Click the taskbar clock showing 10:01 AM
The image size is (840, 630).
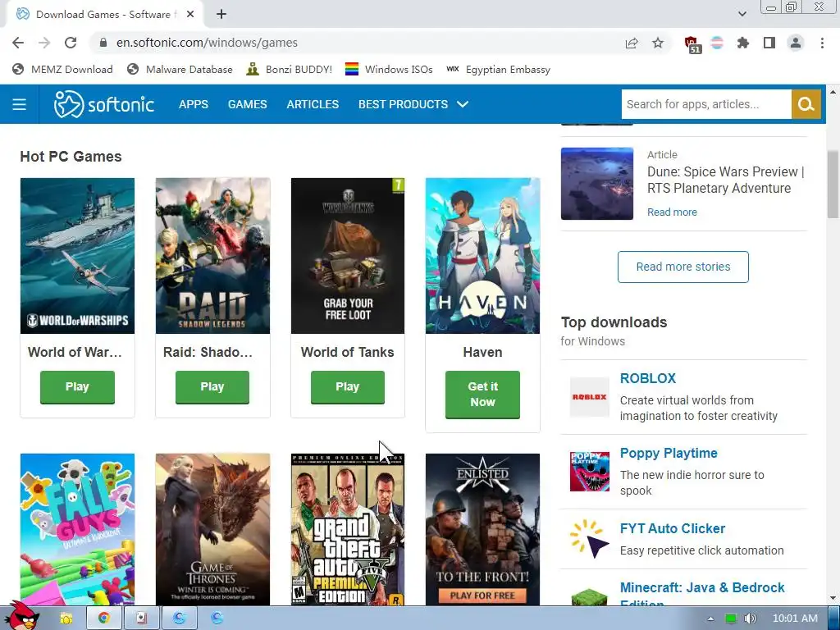point(795,619)
